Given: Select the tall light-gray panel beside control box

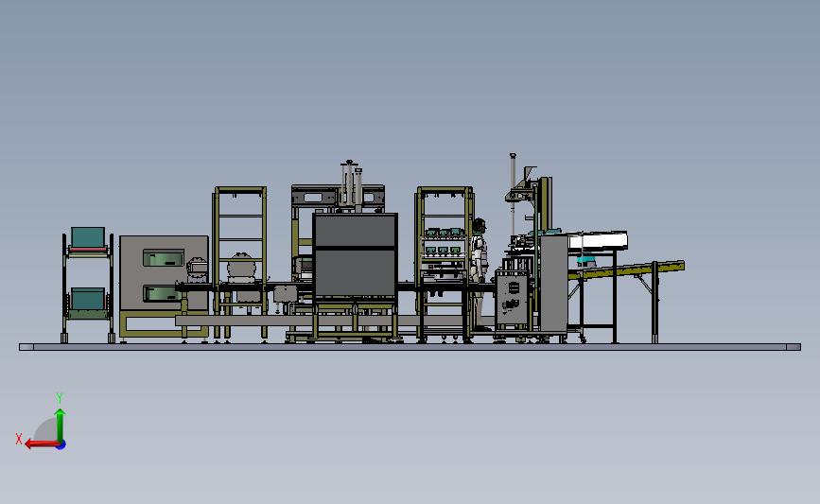Looking at the screenshot, I should (x=554, y=283).
